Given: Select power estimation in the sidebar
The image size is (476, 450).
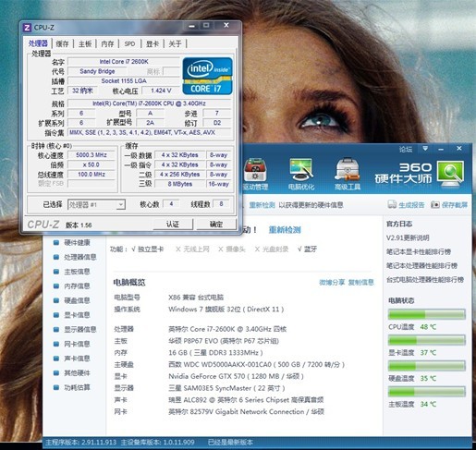Looking at the screenshot, I should [x=77, y=387].
